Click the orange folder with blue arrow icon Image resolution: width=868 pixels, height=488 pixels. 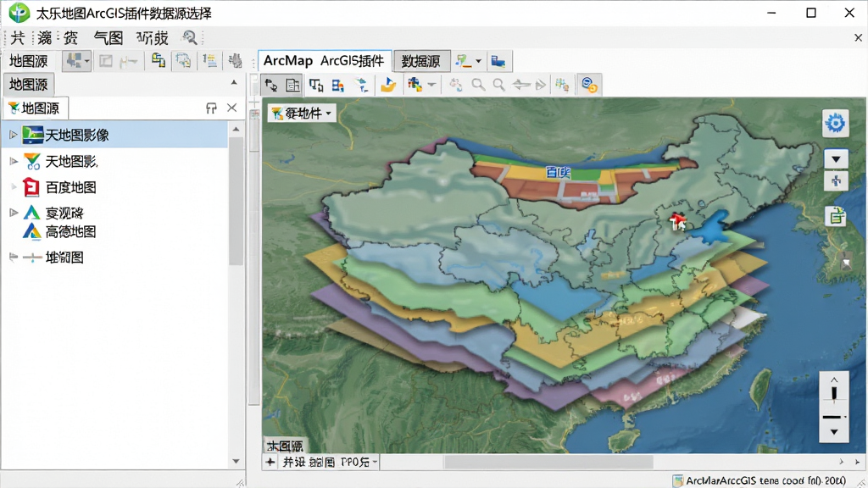point(388,85)
